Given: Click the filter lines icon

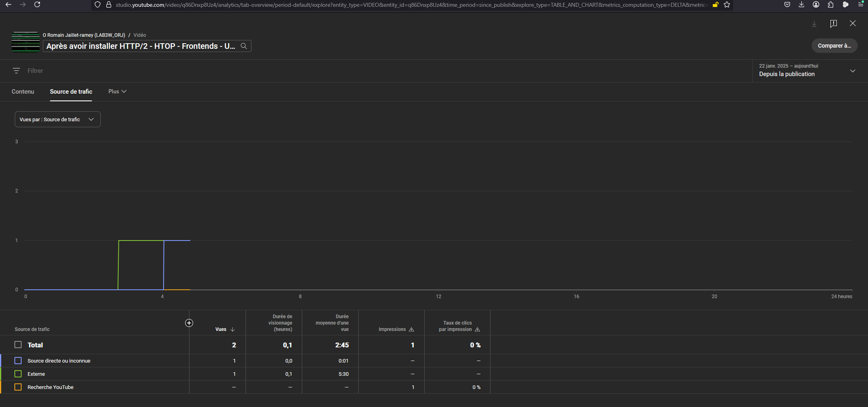Looking at the screenshot, I should [x=16, y=71].
